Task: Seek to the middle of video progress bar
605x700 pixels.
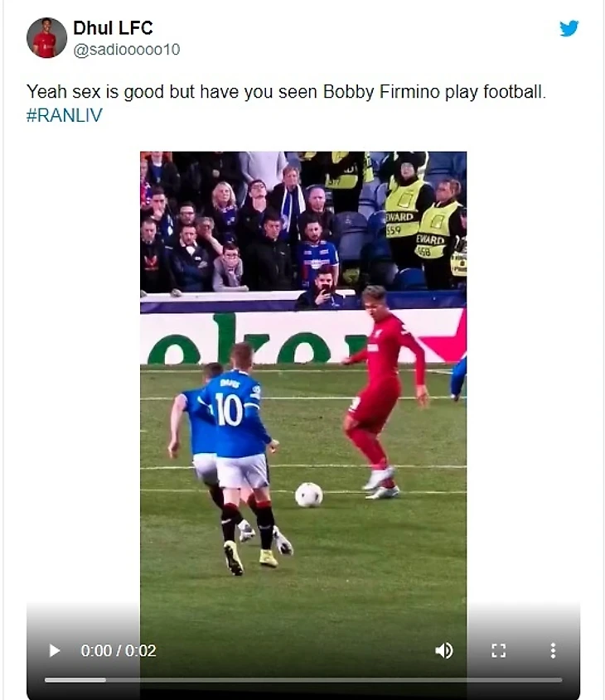Action: 303,680
